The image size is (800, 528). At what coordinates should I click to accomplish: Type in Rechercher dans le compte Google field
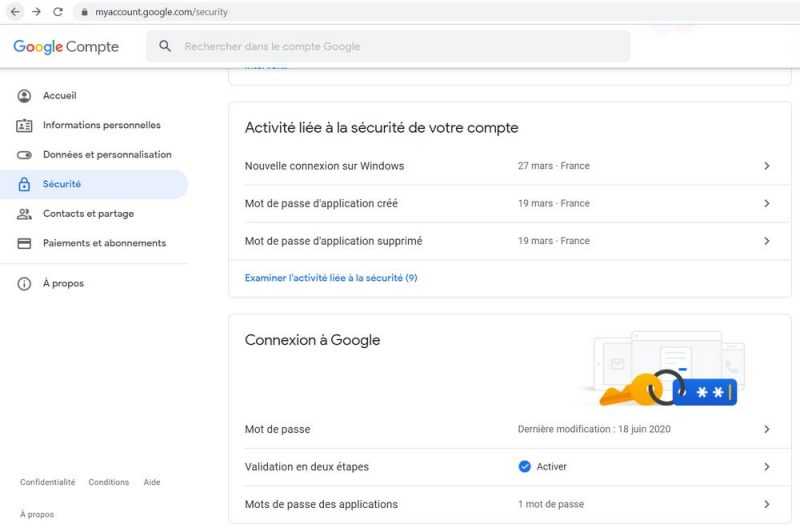click(400, 46)
